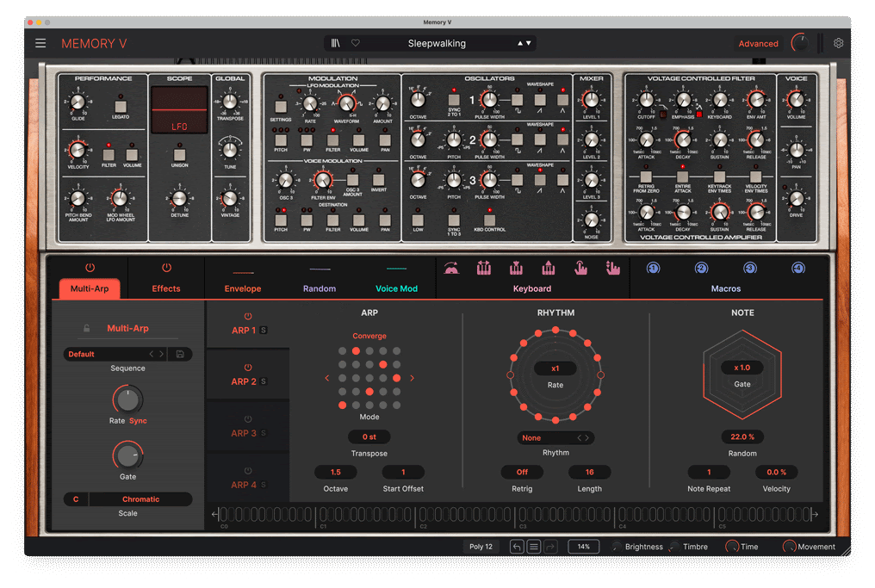Solo ARP 1 with the S button
This screenshot has width=875, height=588.
264,331
